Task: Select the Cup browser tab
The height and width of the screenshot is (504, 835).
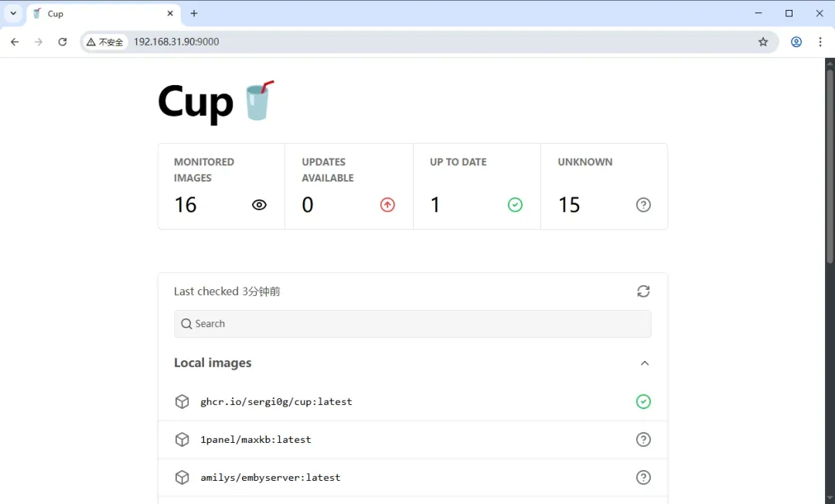Action: click(x=104, y=14)
